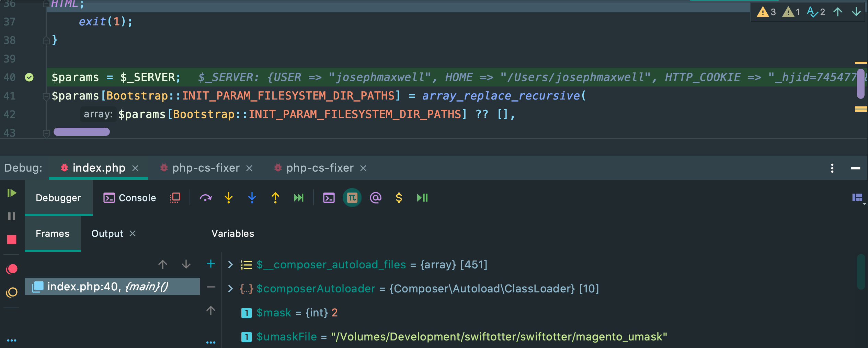Step Out of the current function
The width and height of the screenshot is (868, 348).
(275, 198)
